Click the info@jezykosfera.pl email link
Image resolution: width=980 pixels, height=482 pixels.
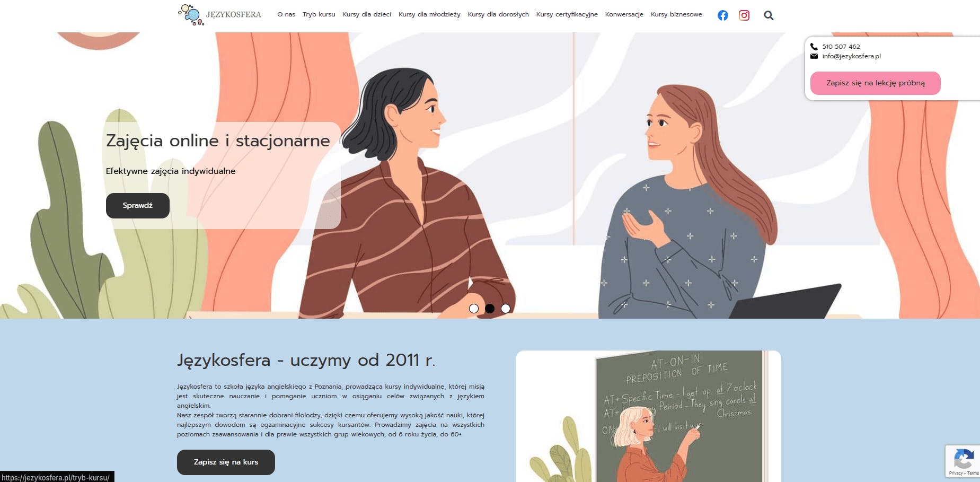coord(852,56)
